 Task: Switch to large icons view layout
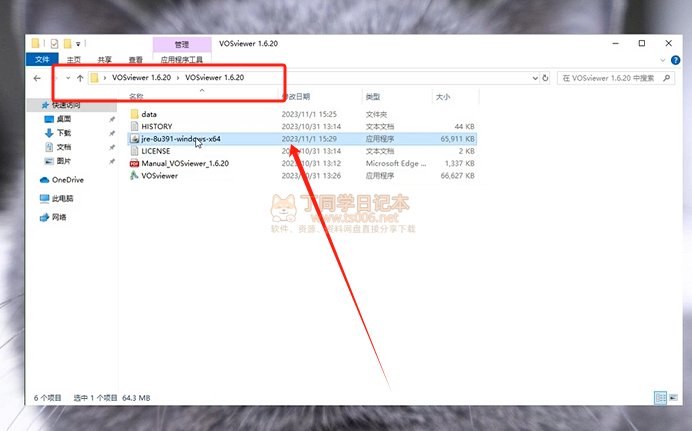(673, 397)
